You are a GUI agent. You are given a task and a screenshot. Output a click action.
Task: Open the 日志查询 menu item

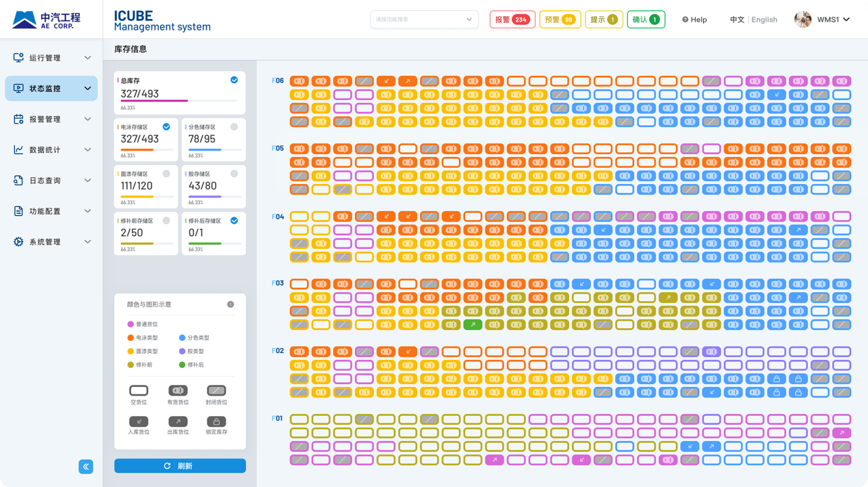51,181
